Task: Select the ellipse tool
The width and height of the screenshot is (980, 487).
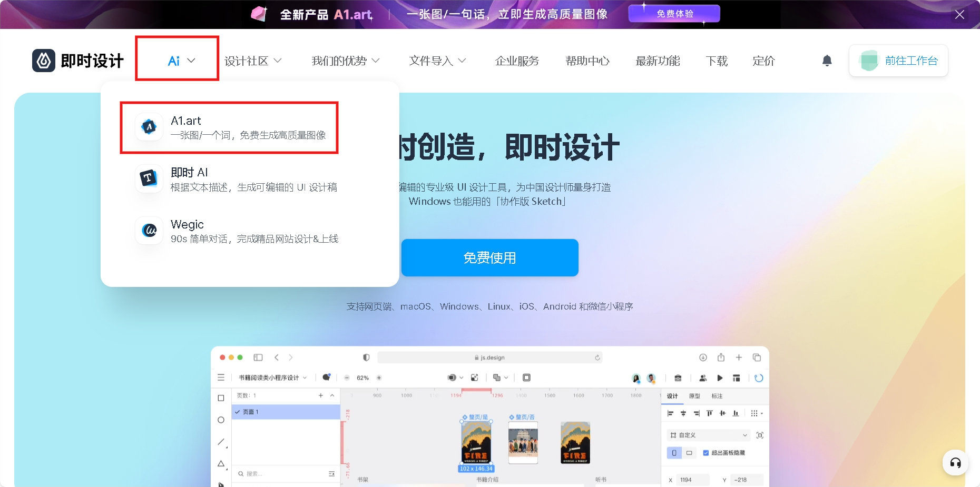Action: point(221,420)
